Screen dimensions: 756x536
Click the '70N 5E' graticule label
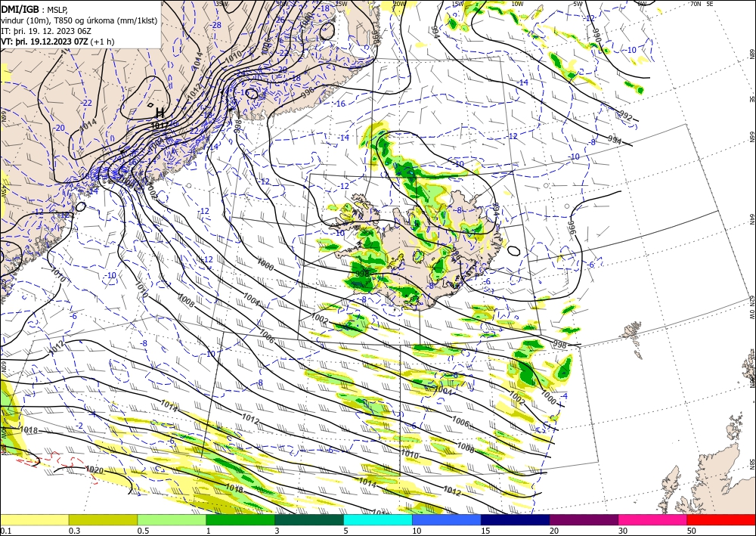pyautogui.click(x=702, y=4)
